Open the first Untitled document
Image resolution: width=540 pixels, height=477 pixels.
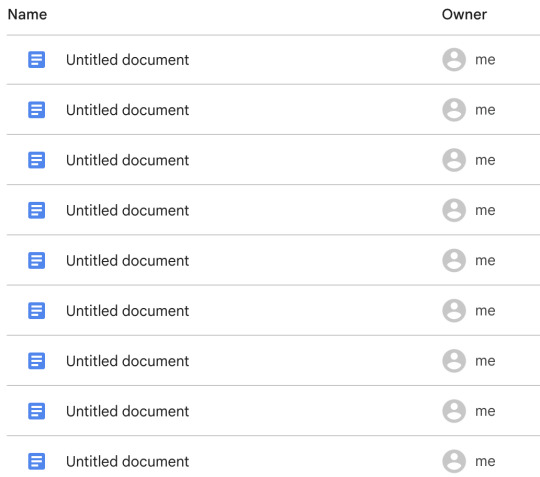click(x=127, y=60)
